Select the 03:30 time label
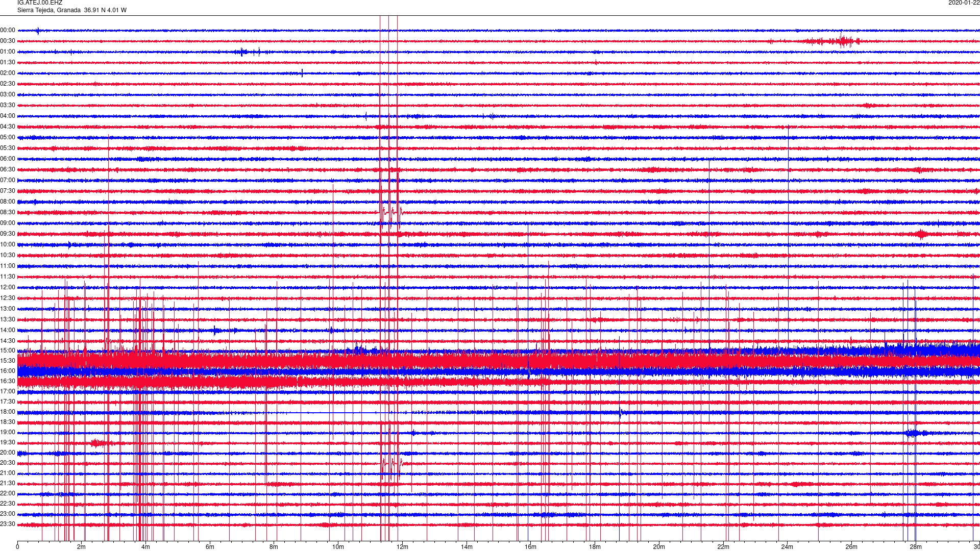The width and height of the screenshot is (980, 551). click(x=8, y=105)
